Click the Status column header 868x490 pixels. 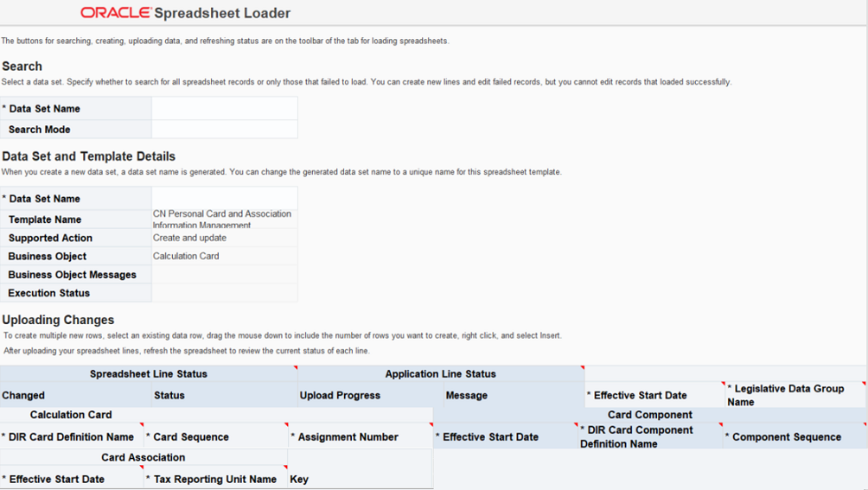coord(225,395)
